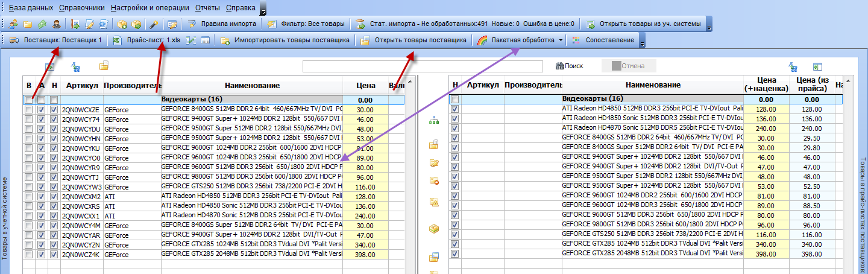
Task: Click the stacked documents icon between tables
Action: click(x=434, y=258)
